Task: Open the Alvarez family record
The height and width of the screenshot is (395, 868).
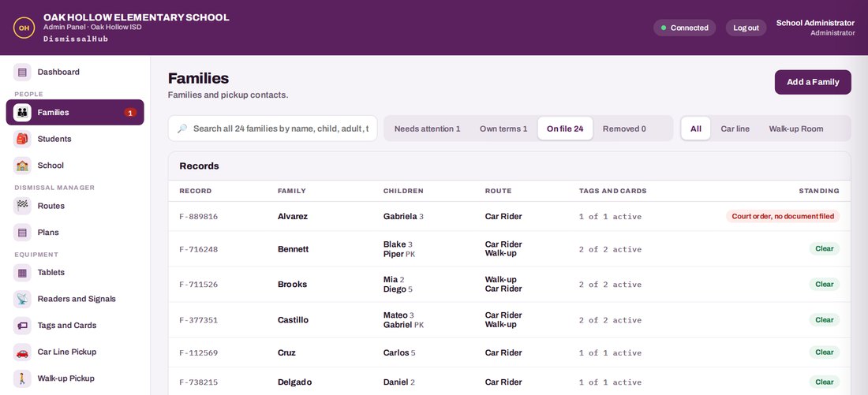Action: click(x=509, y=216)
